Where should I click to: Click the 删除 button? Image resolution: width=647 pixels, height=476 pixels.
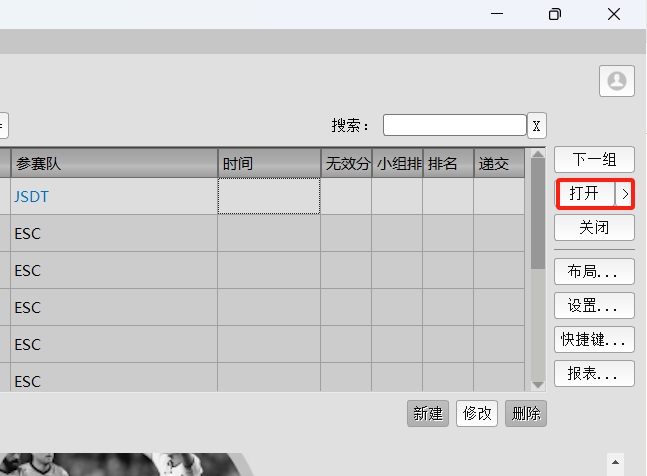[526, 413]
